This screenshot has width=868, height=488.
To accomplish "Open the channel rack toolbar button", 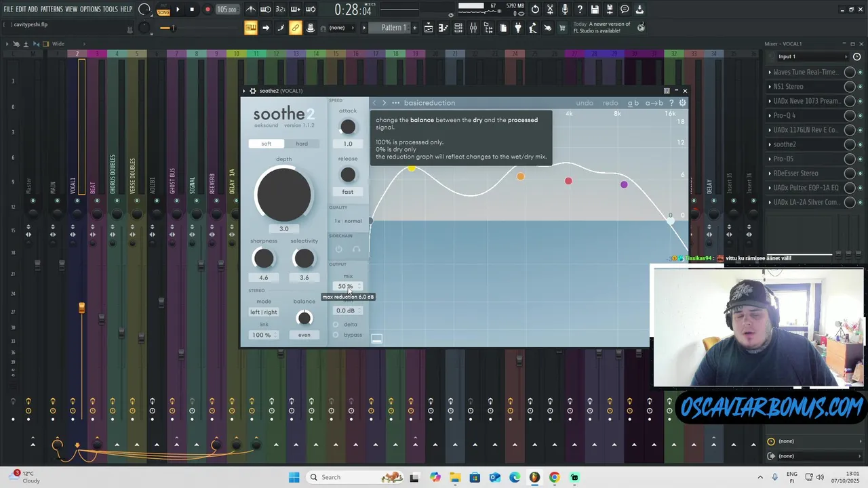I will pyautogui.click(x=458, y=28).
